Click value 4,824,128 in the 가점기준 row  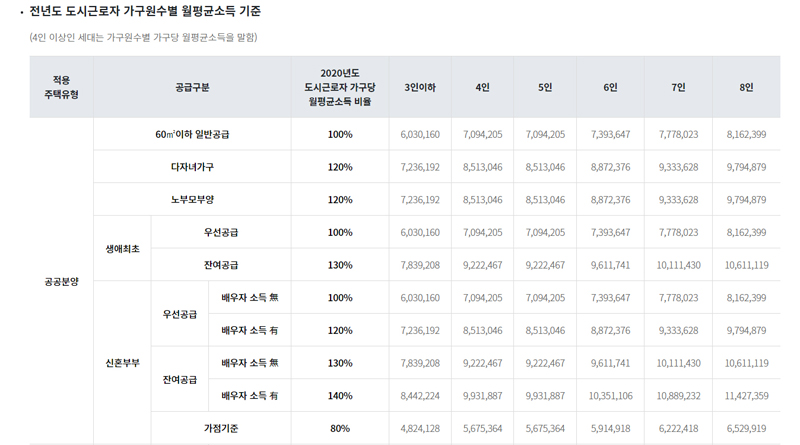(x=420, y=428)
